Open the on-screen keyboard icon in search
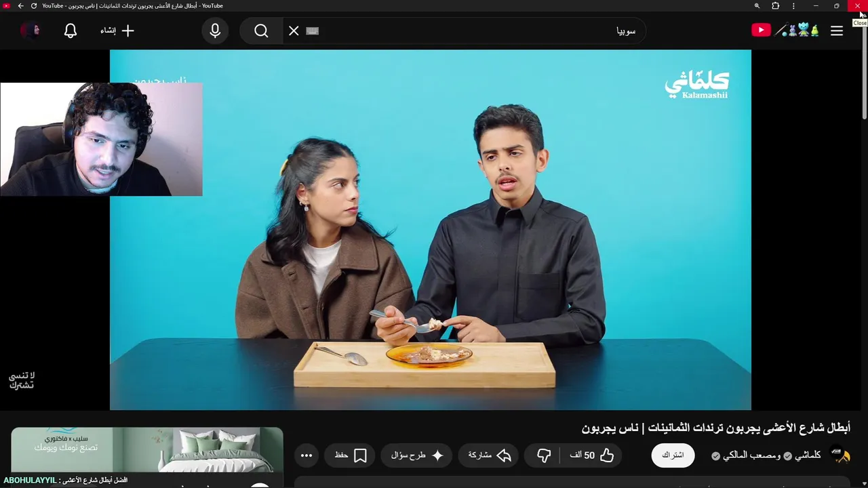Screen dimensions: 868x488 (313, 30)
